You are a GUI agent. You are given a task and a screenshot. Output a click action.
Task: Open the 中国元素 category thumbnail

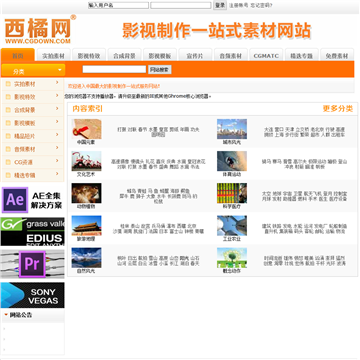coord(86,129)
